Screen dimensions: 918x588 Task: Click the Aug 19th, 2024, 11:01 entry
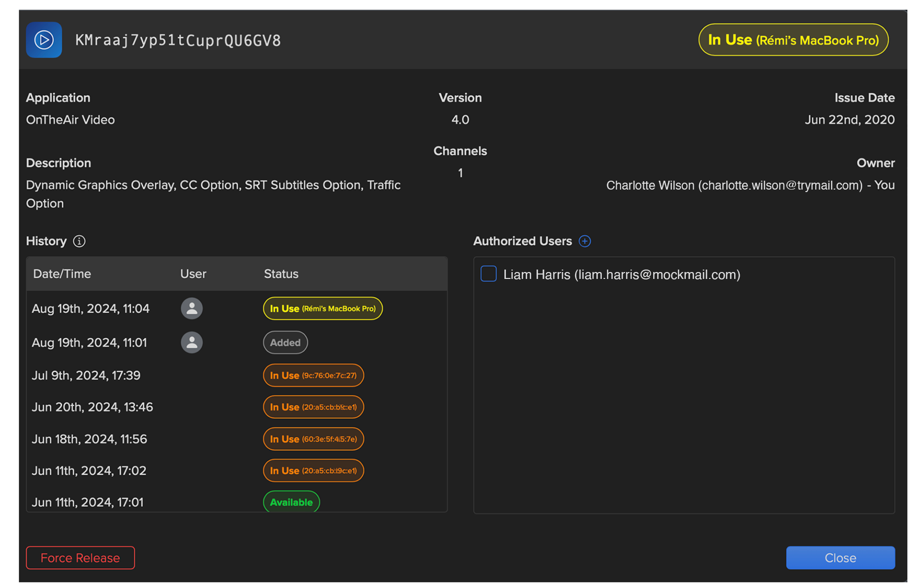pos(89,343)
